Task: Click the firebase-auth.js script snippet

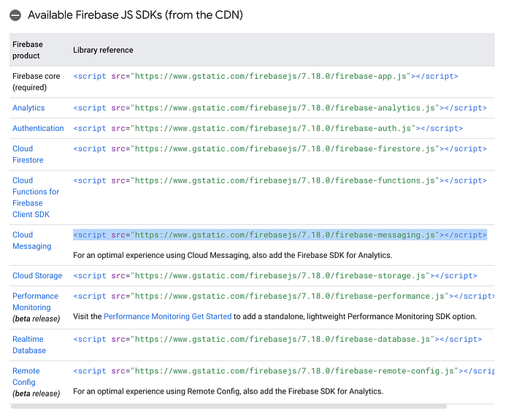Action: pyautogui.click(x=268, y=129)
